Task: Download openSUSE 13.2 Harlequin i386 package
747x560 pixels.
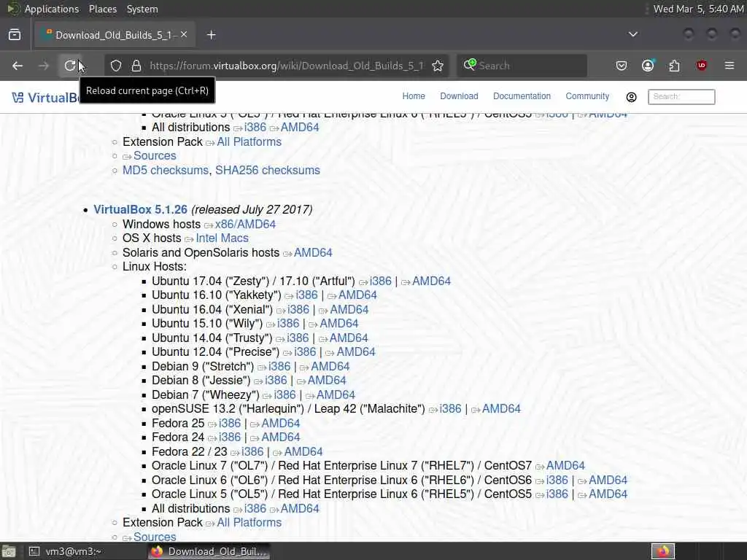Action: (x=450, y=409)
